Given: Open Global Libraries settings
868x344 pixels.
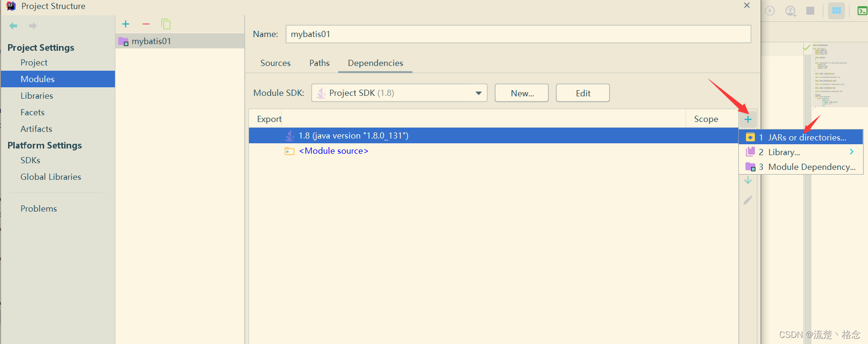Looking at the screenshot, I should point(51,177).
